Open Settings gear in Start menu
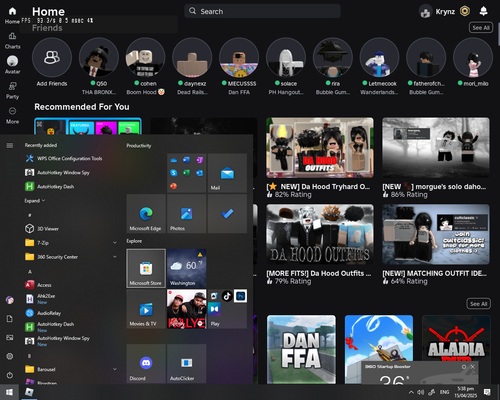The height and width of the screenshot is (400, 500). (x=10, y=356)
